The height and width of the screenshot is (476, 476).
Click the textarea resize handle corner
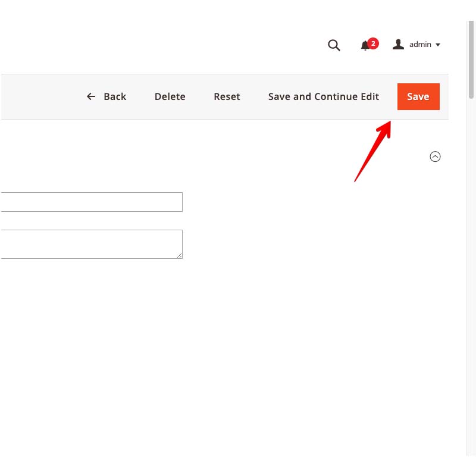180,256
